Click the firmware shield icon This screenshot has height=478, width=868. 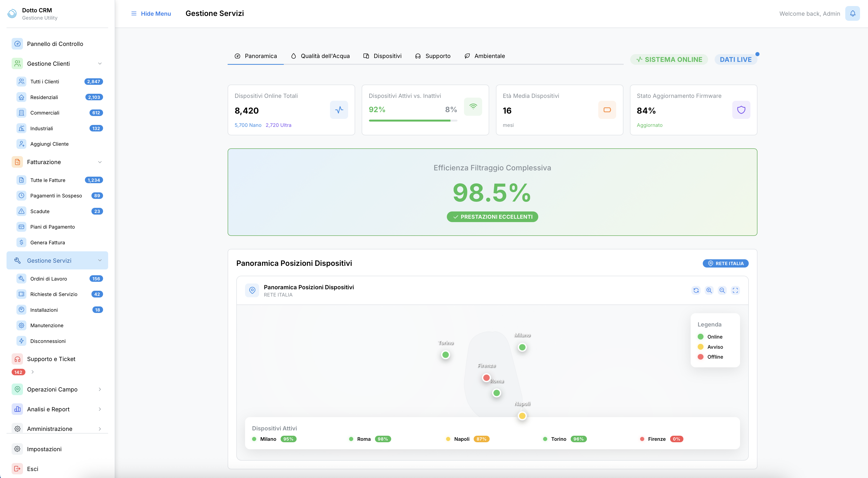pyautogui.click(x=741, y=110)
